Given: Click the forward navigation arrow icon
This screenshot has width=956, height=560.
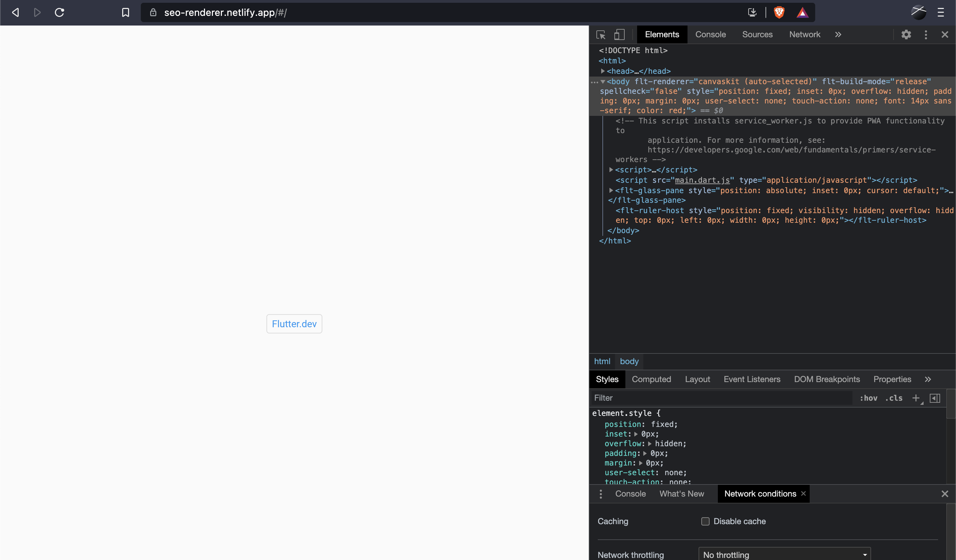Looking at the screenshot, I should point(37,12).
